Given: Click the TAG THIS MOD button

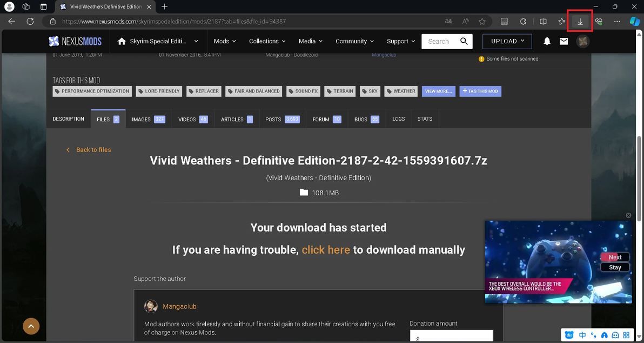Looking at the screenshot, I should pos(480,91).
